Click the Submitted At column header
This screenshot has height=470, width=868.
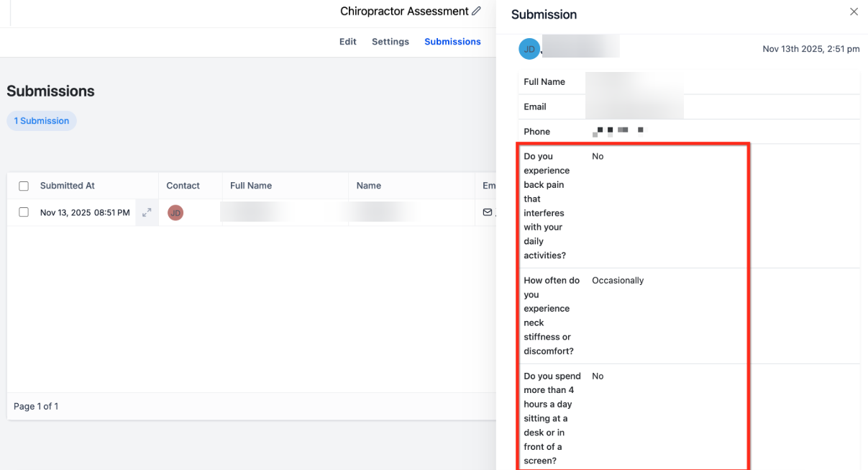point(68,186)
